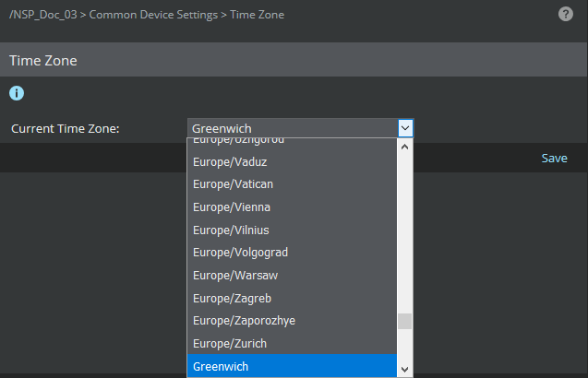Click the dropdown list scrollbar thumb
588x378 pixels.
pos(404,321)
